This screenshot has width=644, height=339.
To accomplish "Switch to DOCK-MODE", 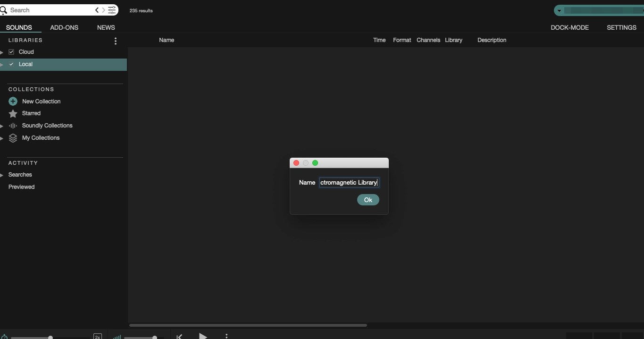I will [569, 27].
